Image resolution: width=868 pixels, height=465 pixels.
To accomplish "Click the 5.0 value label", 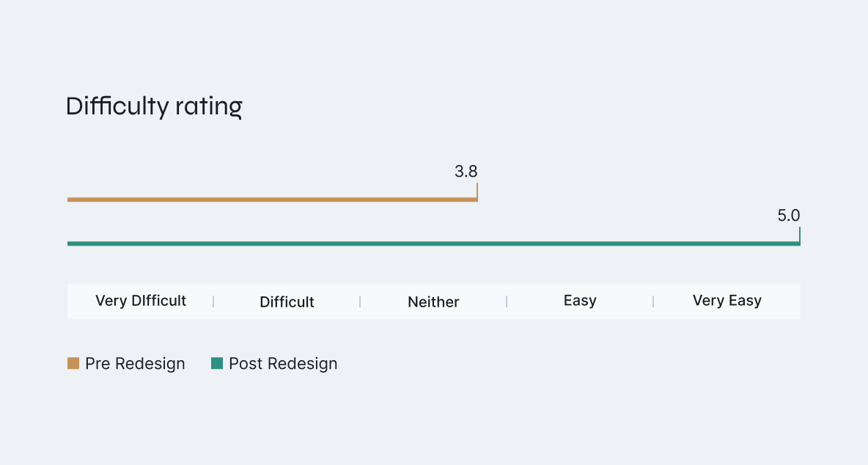I will pos(789,216).
